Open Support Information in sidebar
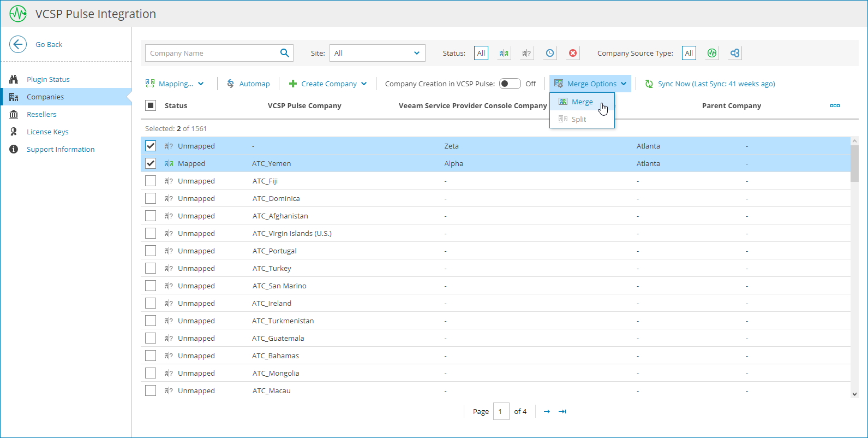The image size is (868, 438). [x=61, y=149]
